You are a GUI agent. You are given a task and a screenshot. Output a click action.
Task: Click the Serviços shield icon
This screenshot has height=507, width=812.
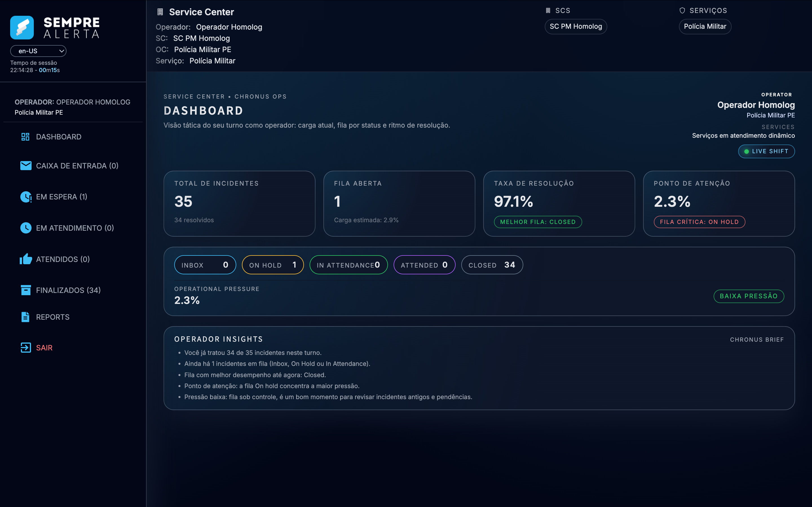[682, 10]
